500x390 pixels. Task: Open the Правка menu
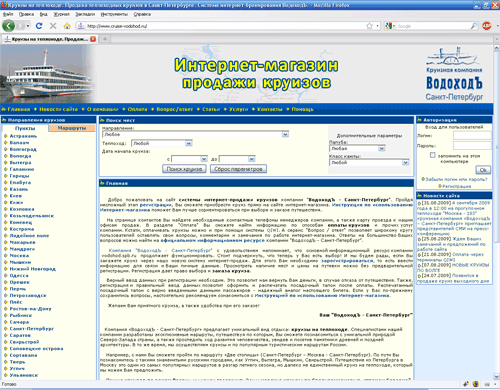[x=26, y=14]
